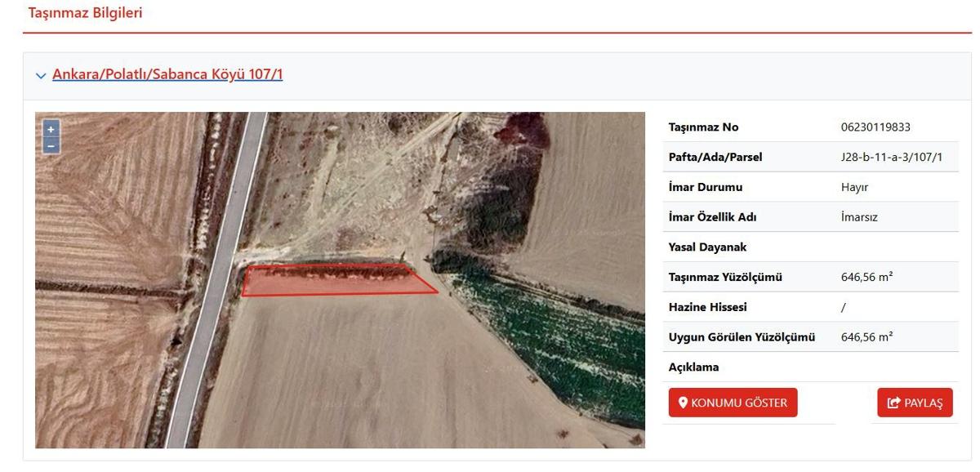Image resolution: width=980 pixels, height=472 pixels.
Task: Zoom in the map with plus button
Action: [51, 129]
